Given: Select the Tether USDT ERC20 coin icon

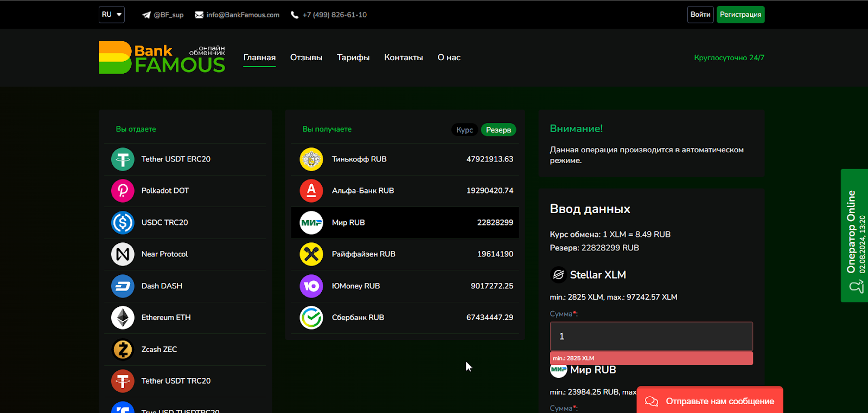Looking at the screenshot, I should tap(123, 159).
